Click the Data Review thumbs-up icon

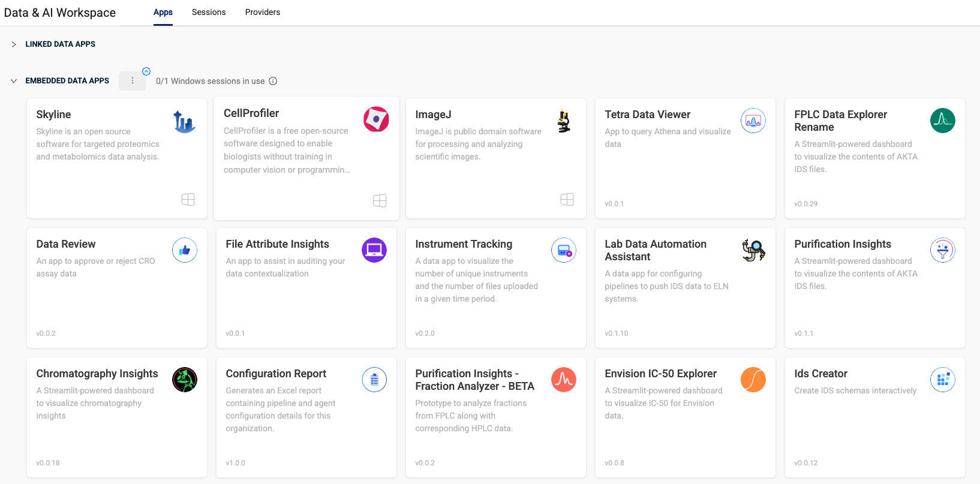pyautogui.click(x=185, y=250)
